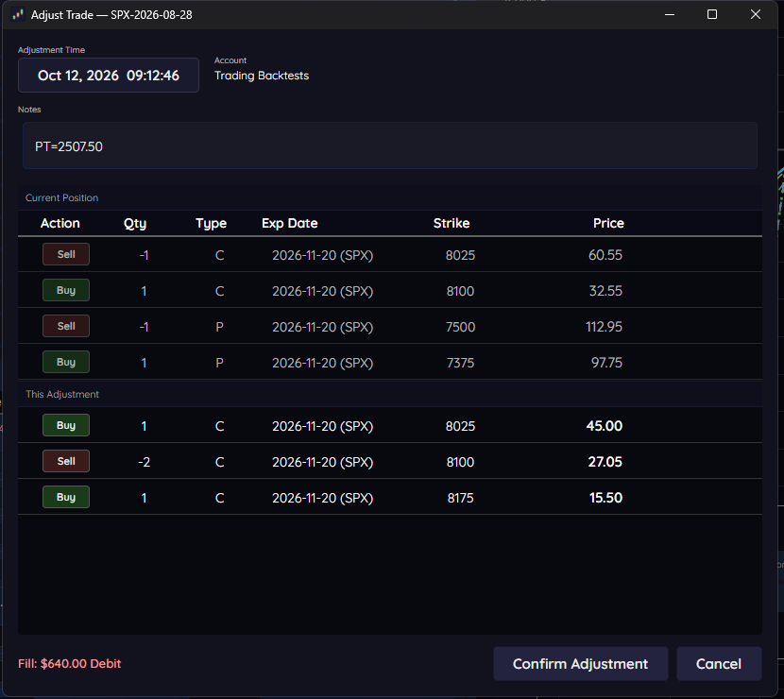Click the Strike column header
Viewport: 784px width, 699px height.
click(451, 223)
